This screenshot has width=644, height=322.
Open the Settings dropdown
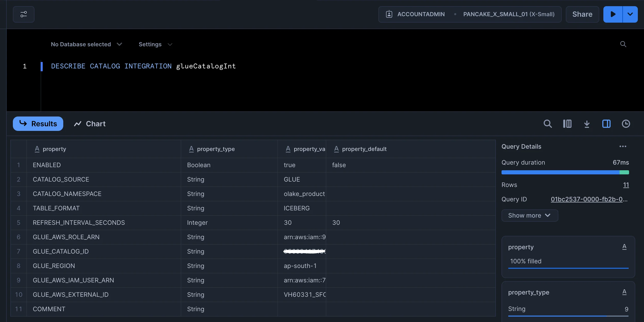(155, 44)
